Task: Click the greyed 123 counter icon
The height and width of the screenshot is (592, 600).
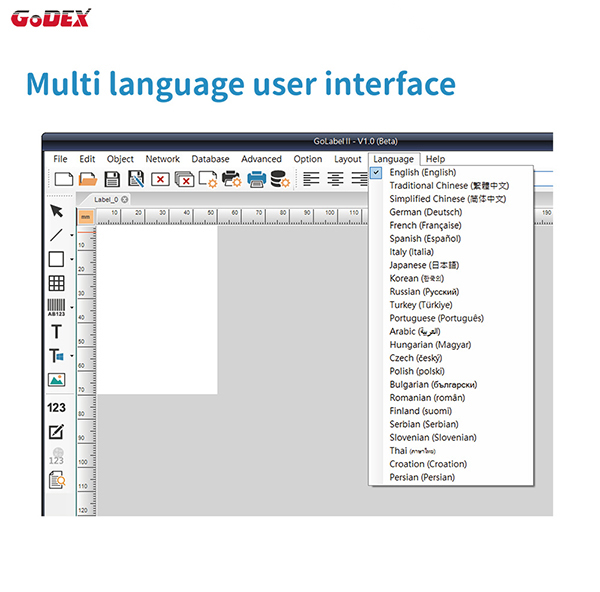Action: pyautogui.click(x=56, y=456)
